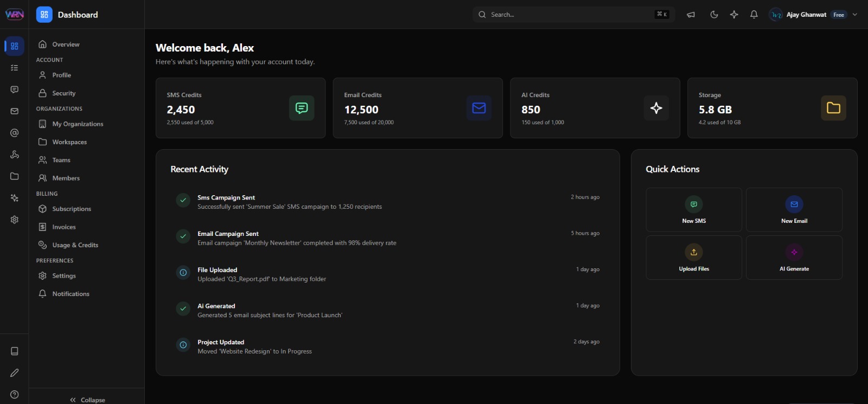
Task: Click the AI Credits sparkle icon
Action: 656,108
